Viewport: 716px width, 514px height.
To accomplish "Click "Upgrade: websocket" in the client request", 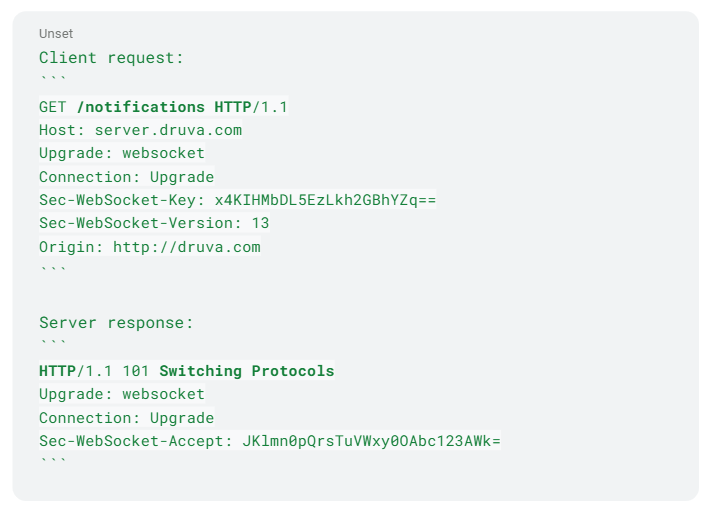I will [121, 153].
